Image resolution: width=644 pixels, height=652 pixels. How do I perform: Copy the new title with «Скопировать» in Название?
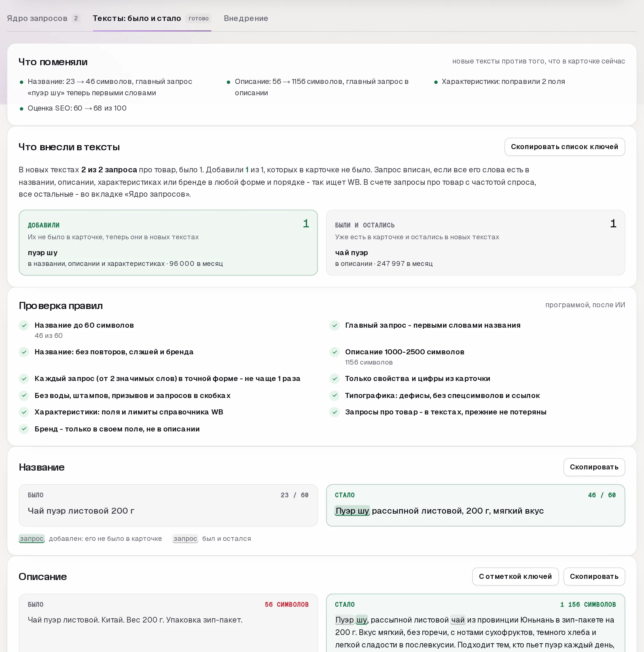(x=594, y=467)
